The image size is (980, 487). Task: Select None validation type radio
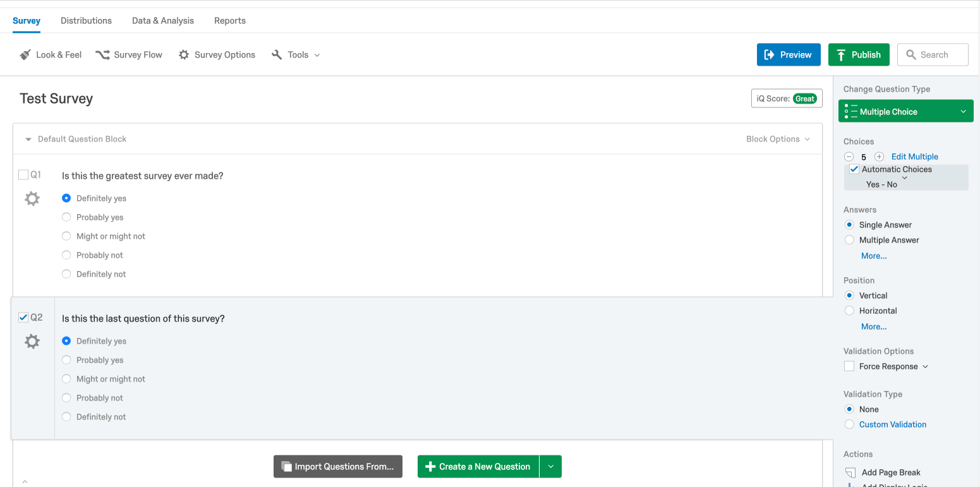(x=849, y=409)
